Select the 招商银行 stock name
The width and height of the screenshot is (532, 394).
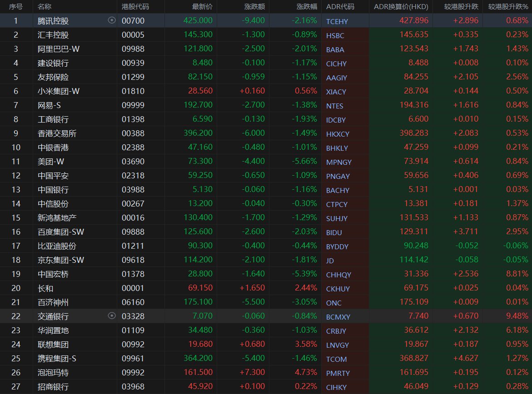(x=53, y=387)
